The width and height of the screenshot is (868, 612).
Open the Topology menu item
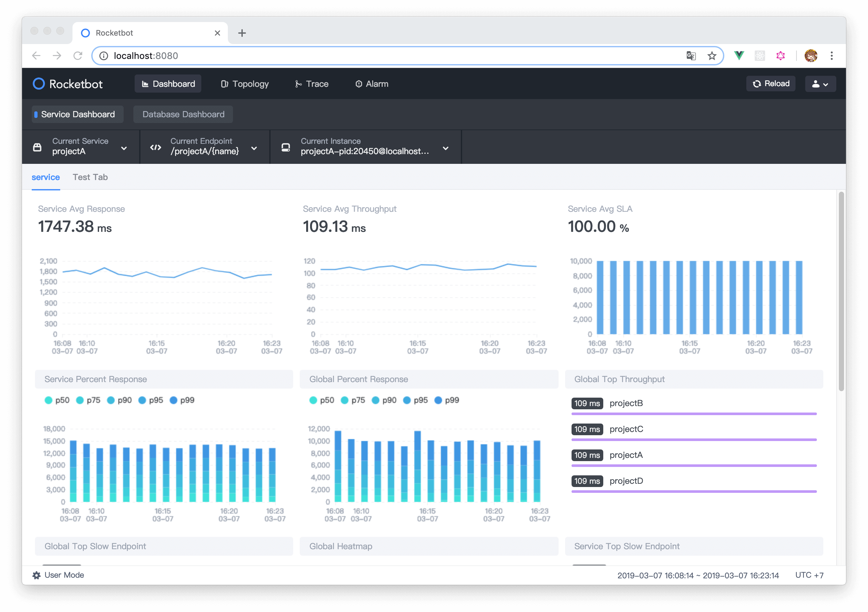tap(245, 84)
